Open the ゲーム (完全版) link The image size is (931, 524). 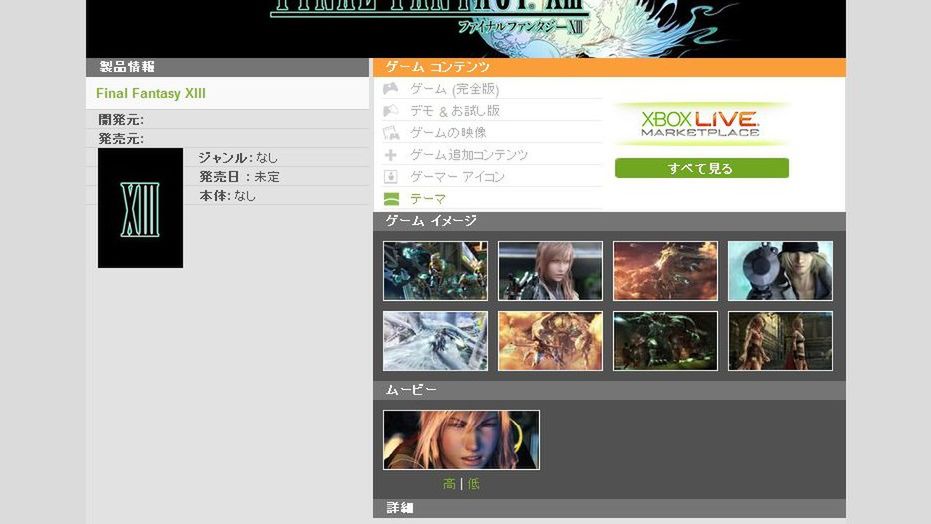[x=454, y=89]
